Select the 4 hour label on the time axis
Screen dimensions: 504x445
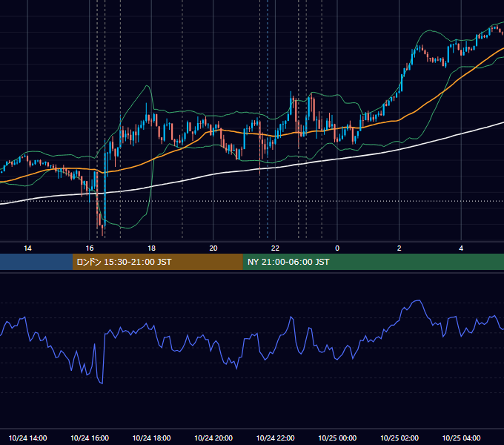(461, 248)
